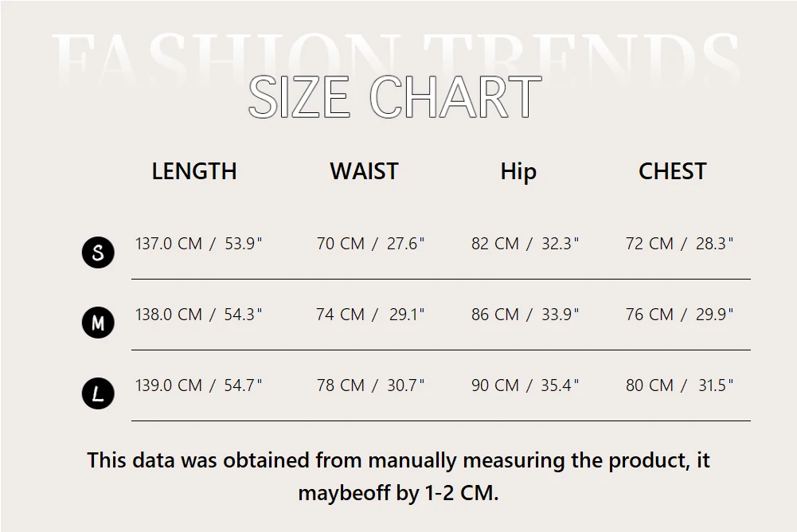Screen dimensions: 797x532
Task: Click the Hip column header
Action: tap(518, 172)
